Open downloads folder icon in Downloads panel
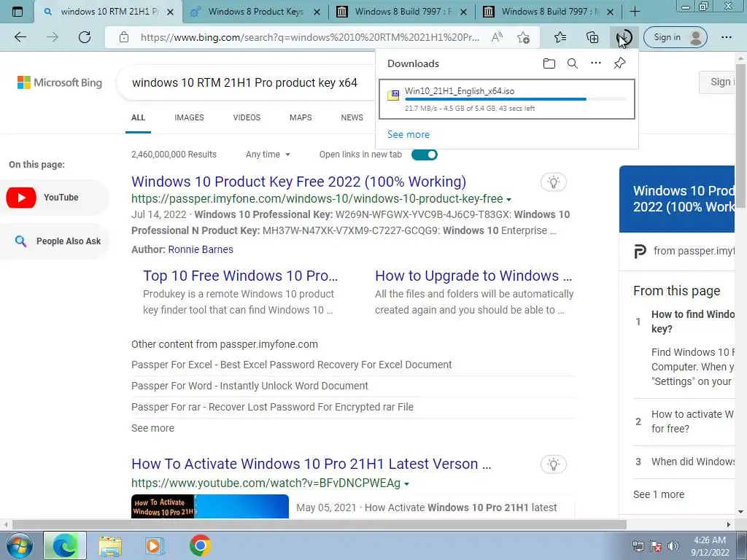This screenshot has width=747, height=560. (549, 63)
